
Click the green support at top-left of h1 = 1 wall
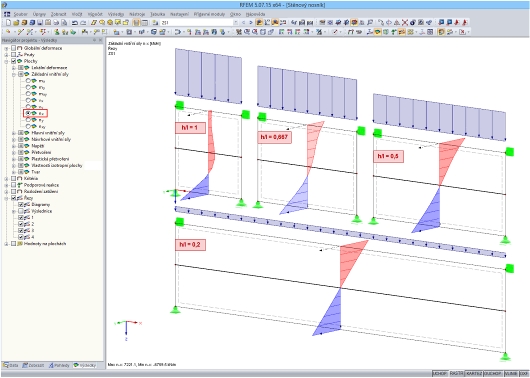pos(179,105)
